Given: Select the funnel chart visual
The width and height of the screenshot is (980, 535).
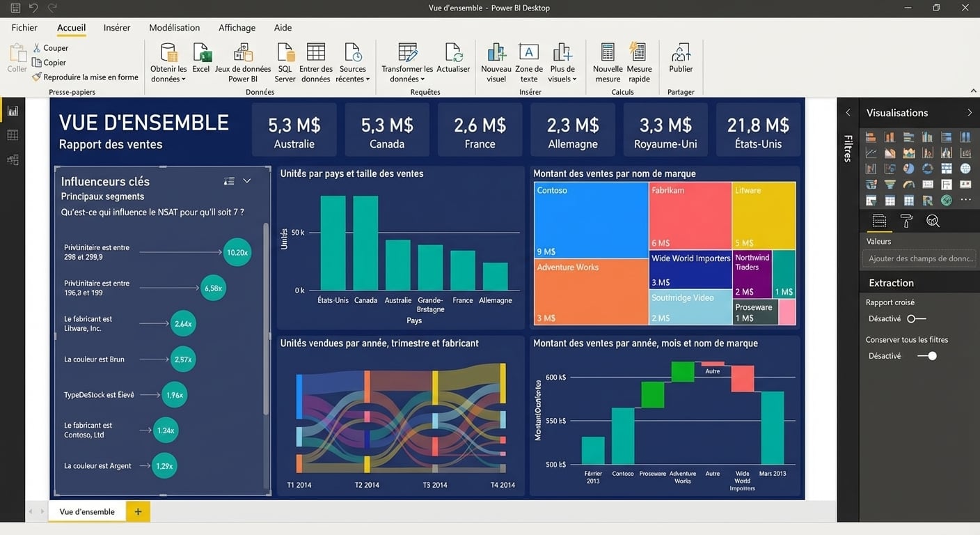Looking at the screenshot, I should (890, 185).
